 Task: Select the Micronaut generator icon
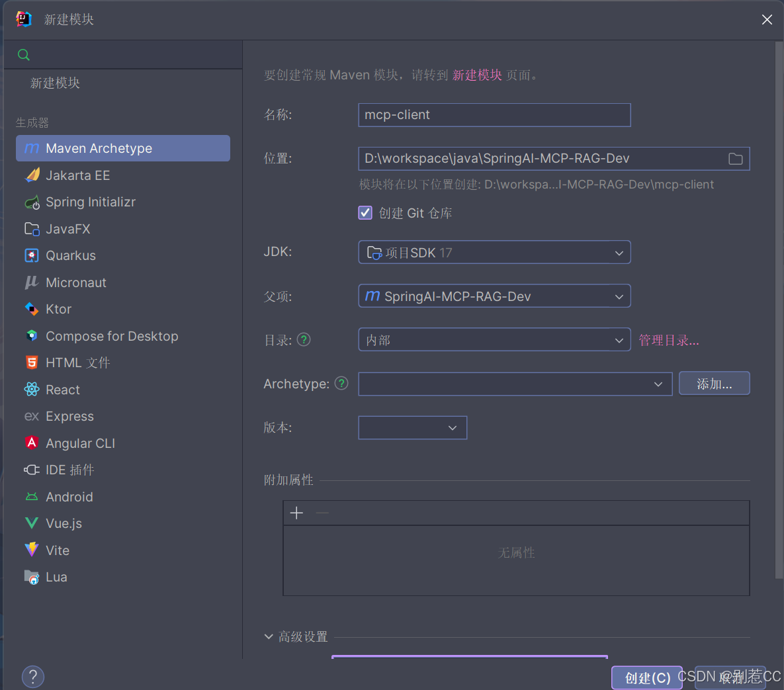32,282
